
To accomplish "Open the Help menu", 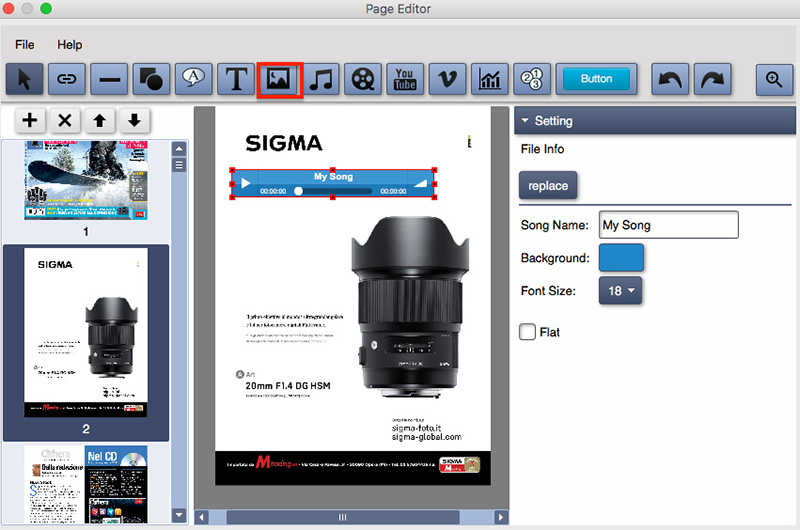I will pyautogui.click(x=69, y=45).
